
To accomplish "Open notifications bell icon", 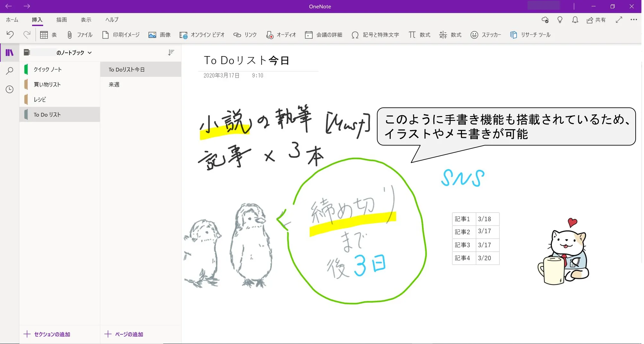I will point(575,20).
